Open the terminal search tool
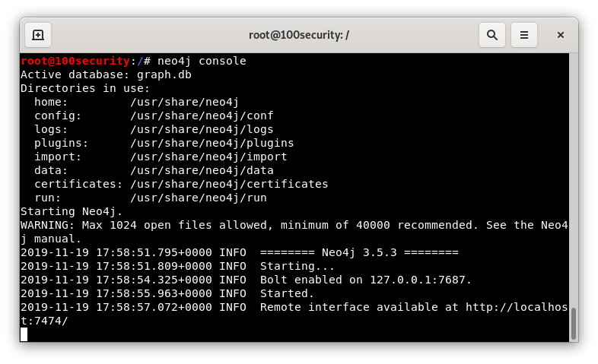Screen dimensions: 598x364 (x=492, y=35)
